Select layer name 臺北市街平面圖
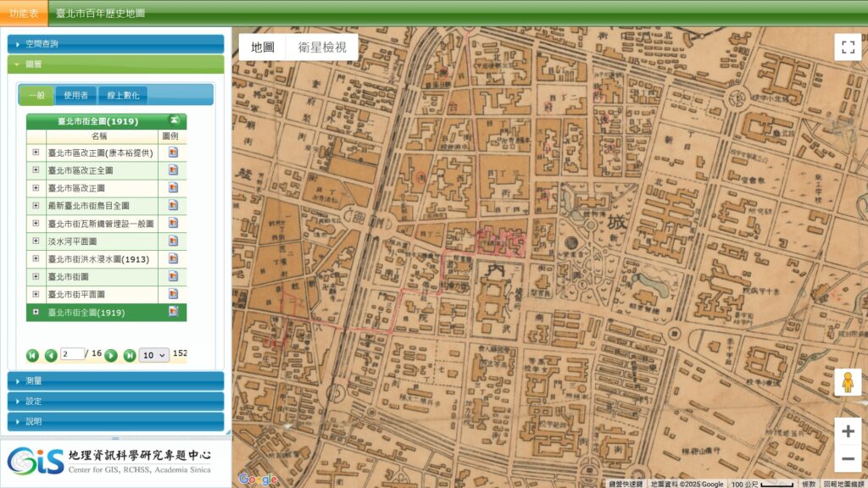This screenshot has height=488, width=868. [75, 294]
